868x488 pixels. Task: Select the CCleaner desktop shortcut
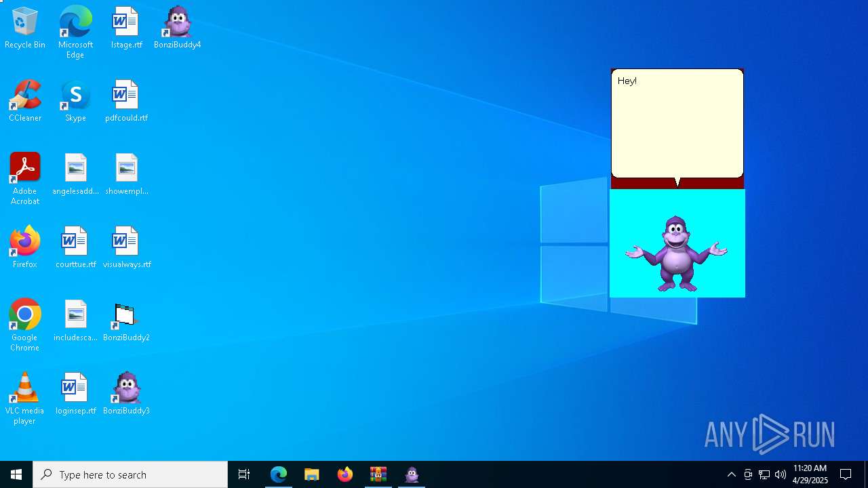(x=25, y=101)
